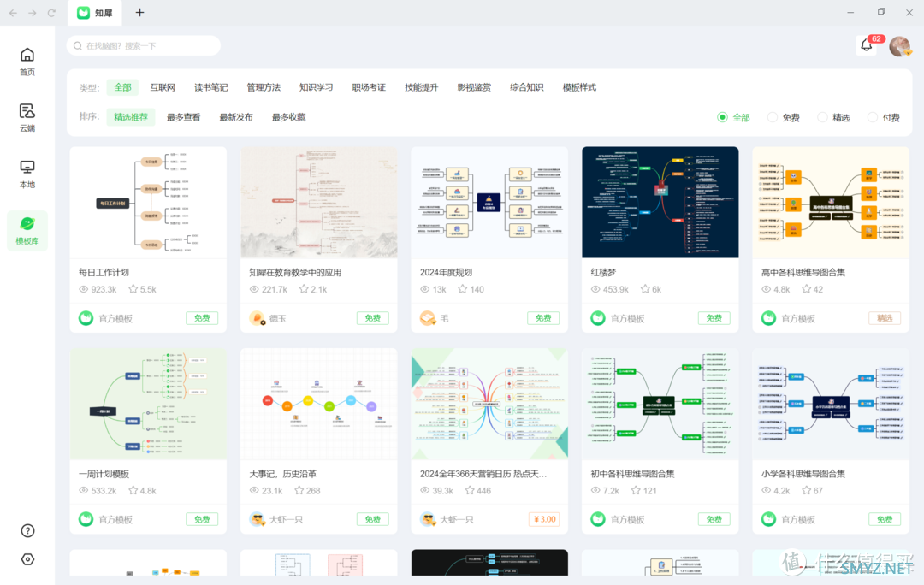The image size is (924, 585).
Task: Open a new tab with plus icon
Action: tap(139, 12)
